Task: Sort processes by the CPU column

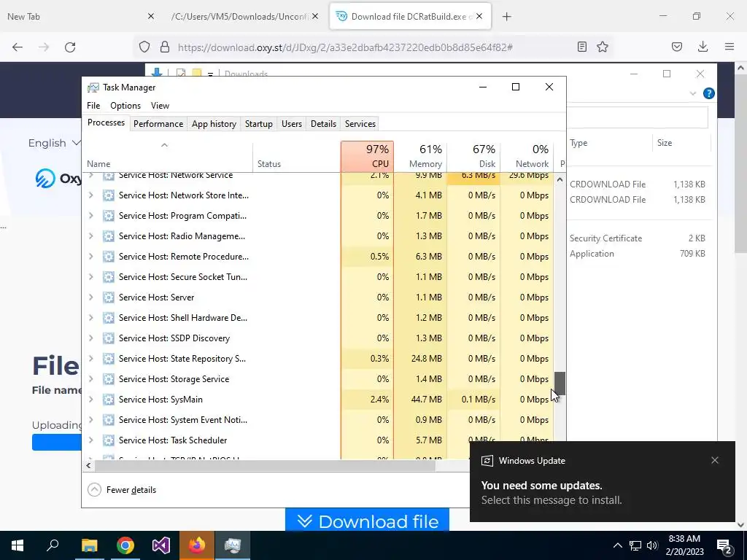Action: pyautogui.click(x=368, y=156)
